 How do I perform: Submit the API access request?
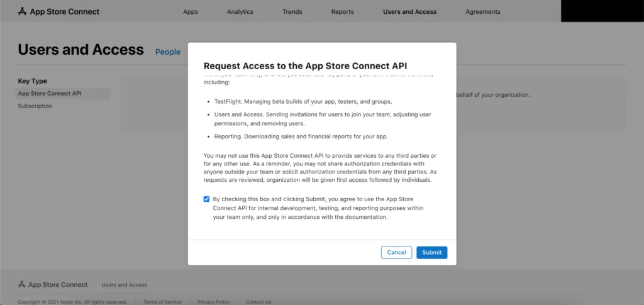(432, 252)
